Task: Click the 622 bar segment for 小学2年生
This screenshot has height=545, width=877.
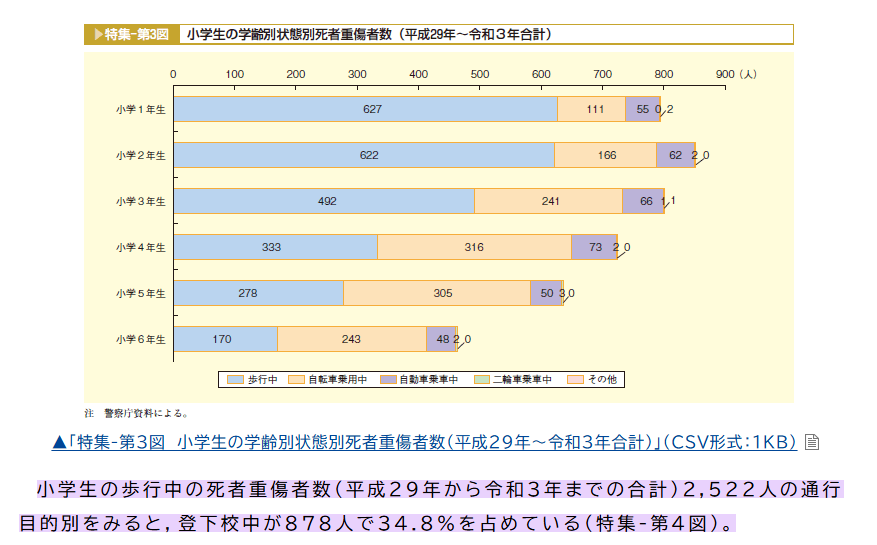Action: (x=364, y=155)
